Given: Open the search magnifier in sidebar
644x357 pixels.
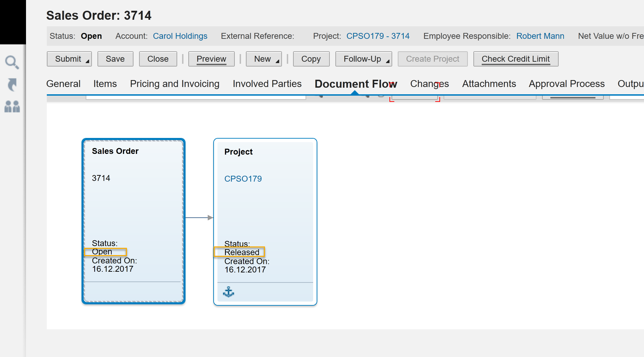Looking at the screenshot, I should pos(12,62).
